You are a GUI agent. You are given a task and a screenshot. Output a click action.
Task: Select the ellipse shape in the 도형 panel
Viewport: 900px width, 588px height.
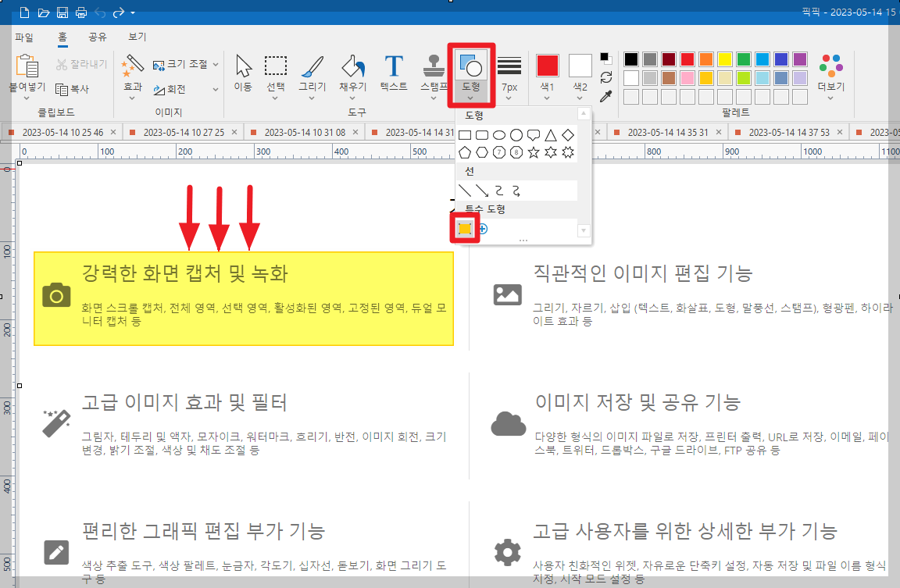[500, 134]
